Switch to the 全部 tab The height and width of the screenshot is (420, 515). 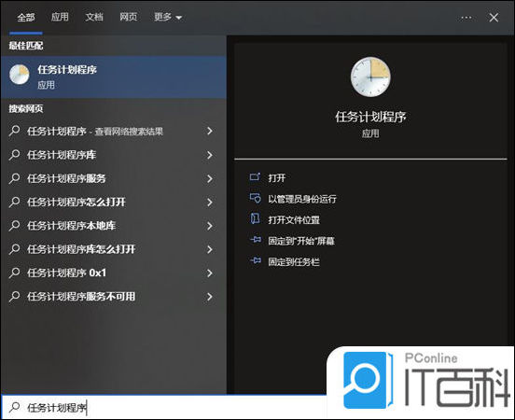pyautogui.click(x=26, y=17)
